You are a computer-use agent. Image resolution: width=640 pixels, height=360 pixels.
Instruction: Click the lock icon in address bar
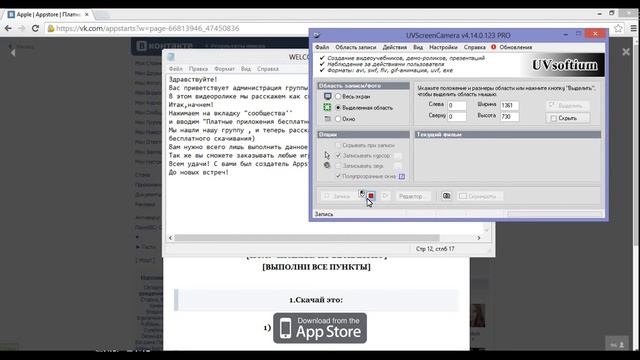point(51,29)
